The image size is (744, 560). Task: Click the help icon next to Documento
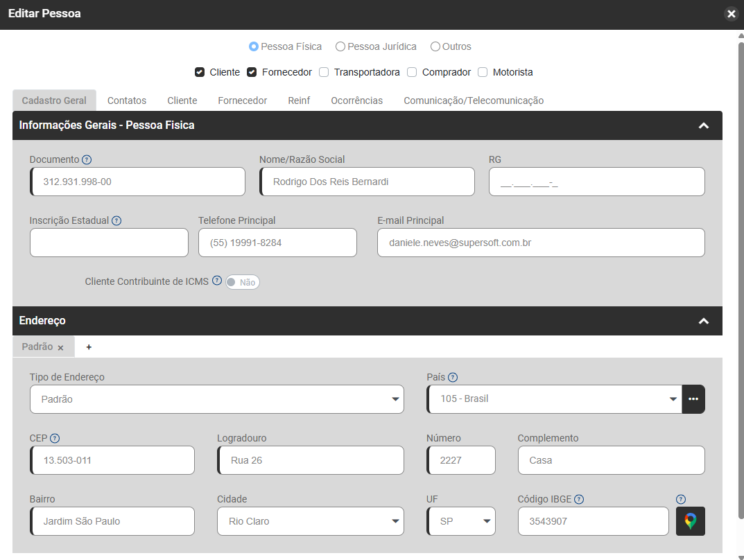[x=87, y=160]
